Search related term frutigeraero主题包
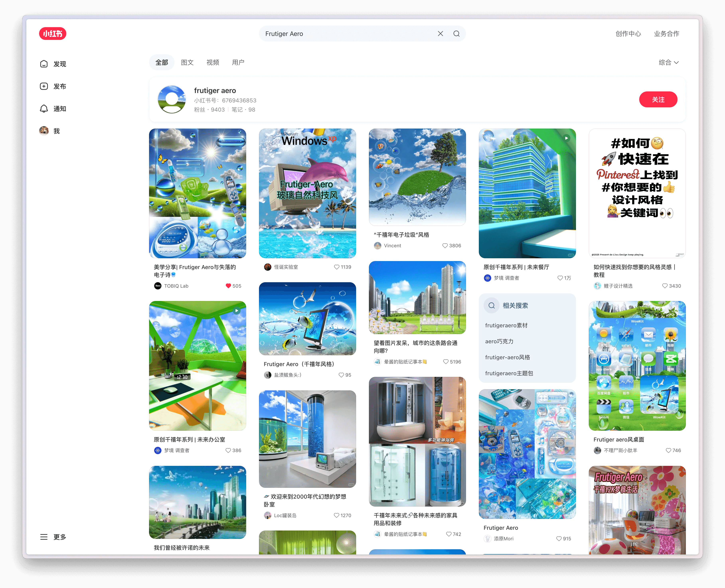Screen dimensions: 725x588 (x=509, y=373)
